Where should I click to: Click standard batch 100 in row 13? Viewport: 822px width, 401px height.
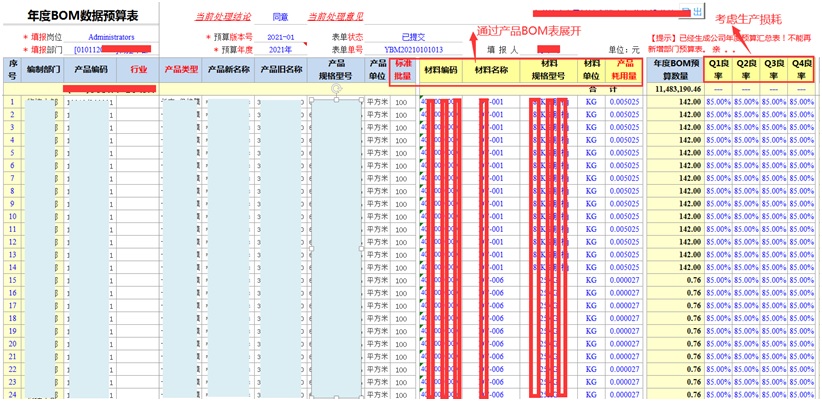click(x=402, y=254)
